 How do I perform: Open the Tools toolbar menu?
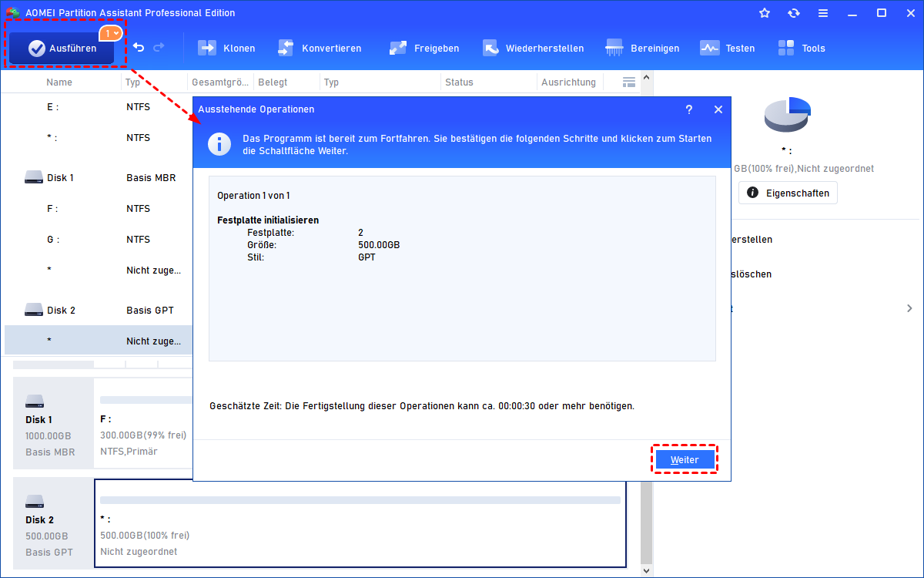[802, 48]
